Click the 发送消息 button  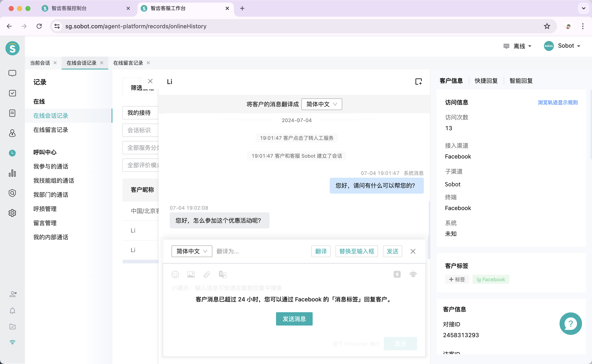[294, 319]
